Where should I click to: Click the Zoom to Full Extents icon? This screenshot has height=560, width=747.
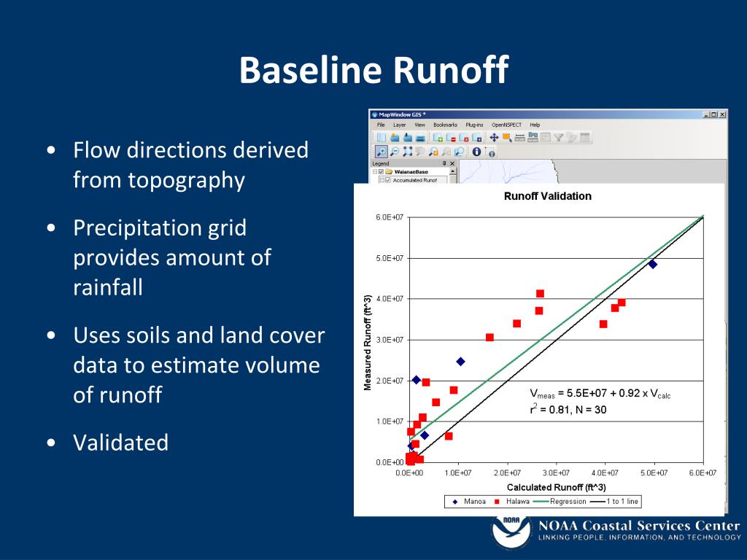point(407,152)
